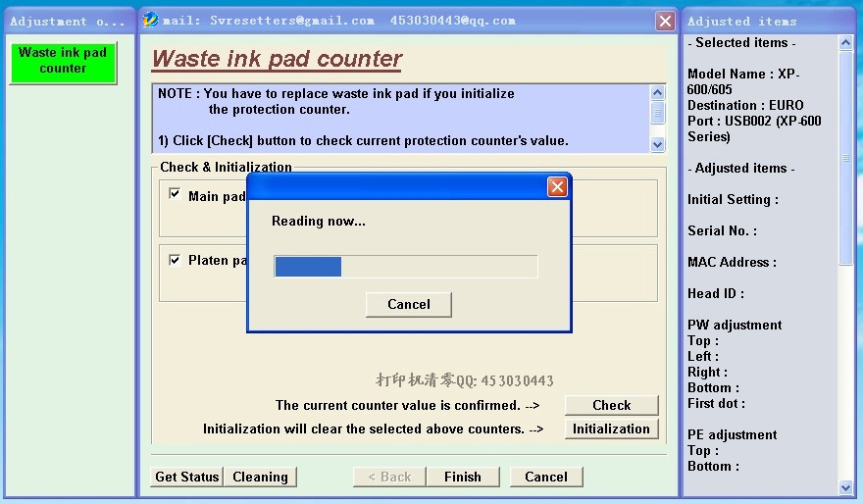Click the 'PE adjustment' label
Screen dimensions: 863x504
732,434
